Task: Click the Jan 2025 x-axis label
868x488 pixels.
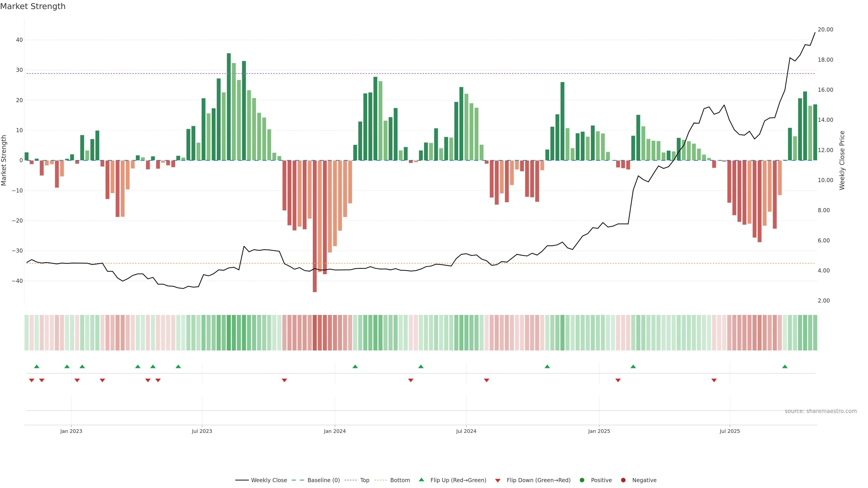Action: [599, 431]
